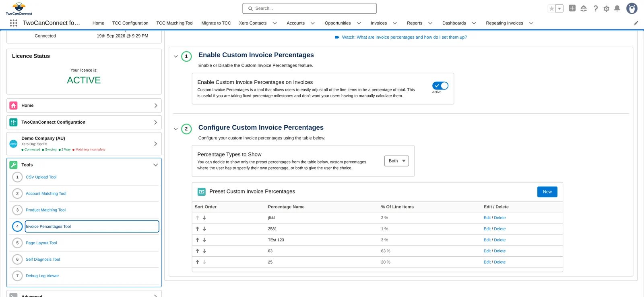Open the Demo Company (AU) Xero org
644x297 pixels.
tap(84, 144)
